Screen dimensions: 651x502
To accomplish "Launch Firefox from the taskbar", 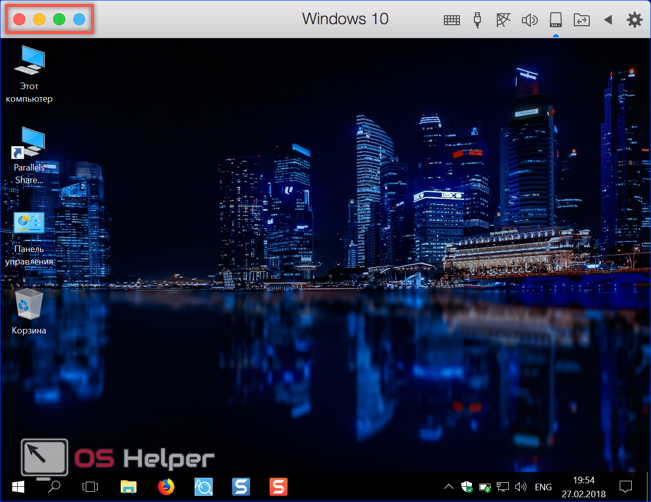I will tap(166, 487).
